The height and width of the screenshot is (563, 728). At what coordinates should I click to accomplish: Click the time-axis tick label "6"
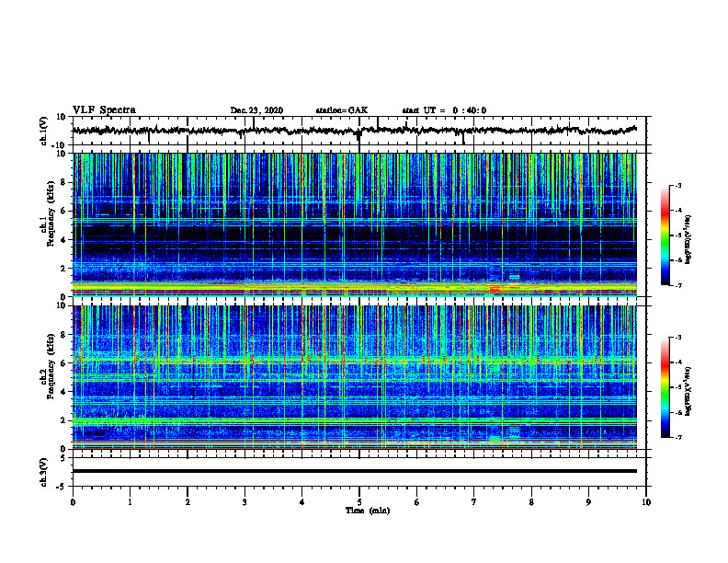(417, 502)
